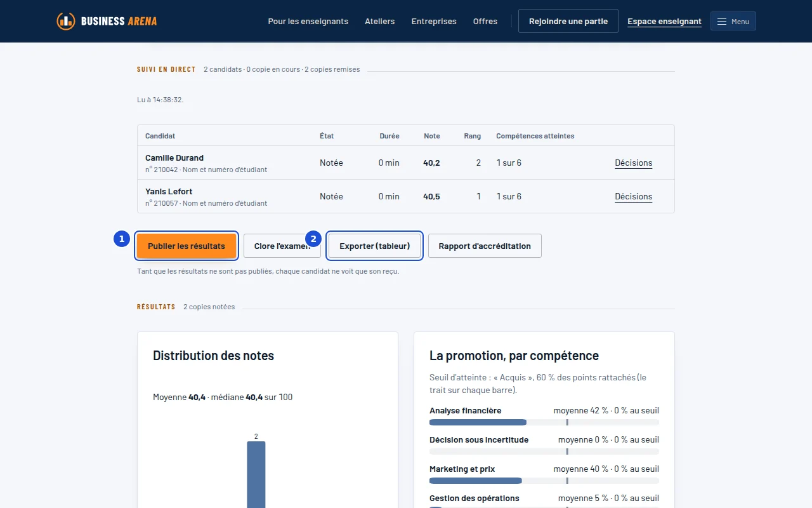Click the Note column header
The image size is (812, 508).
(x=432, y=136)
